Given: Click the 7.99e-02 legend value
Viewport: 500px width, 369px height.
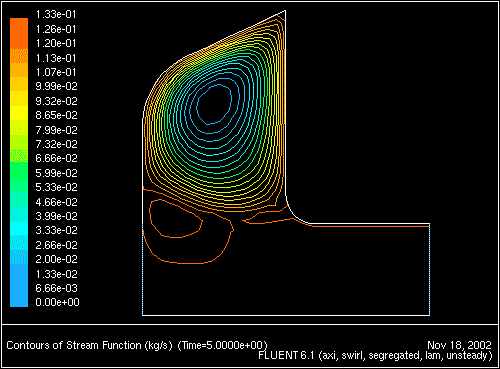Looking at the screenshot, I should (56, 130).
